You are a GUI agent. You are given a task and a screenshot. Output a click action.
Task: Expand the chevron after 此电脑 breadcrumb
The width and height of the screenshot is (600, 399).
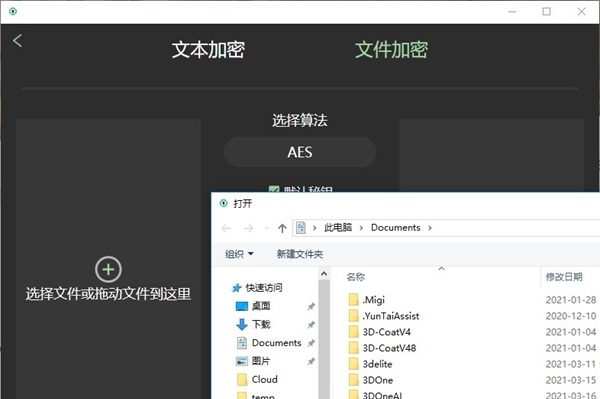[361, 228]
